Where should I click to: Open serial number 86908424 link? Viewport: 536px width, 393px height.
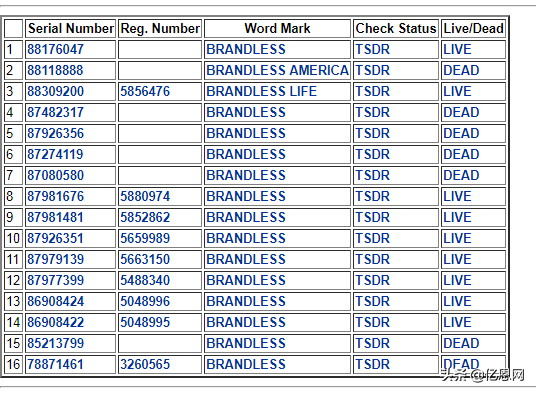click(55, 302)
